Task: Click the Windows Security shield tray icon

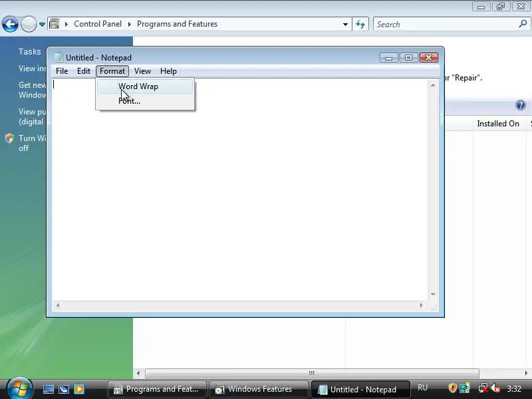Action: (x=453, y=388)
